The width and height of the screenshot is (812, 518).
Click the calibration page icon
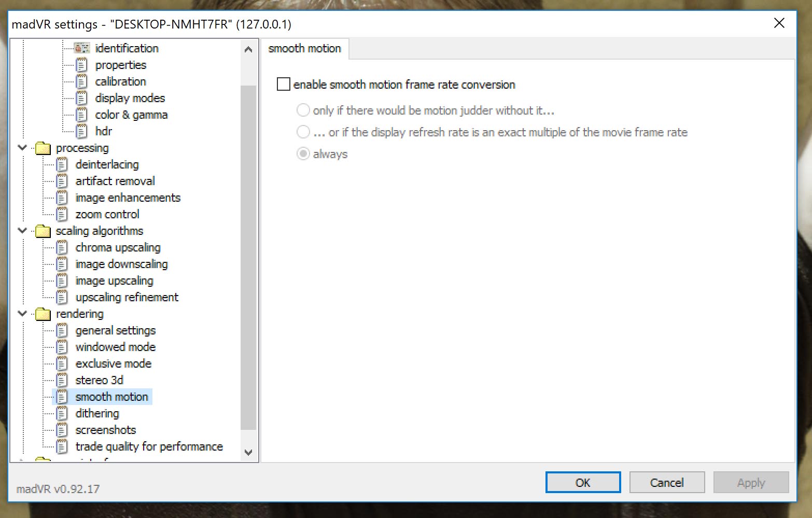click(x=81, y=81)
